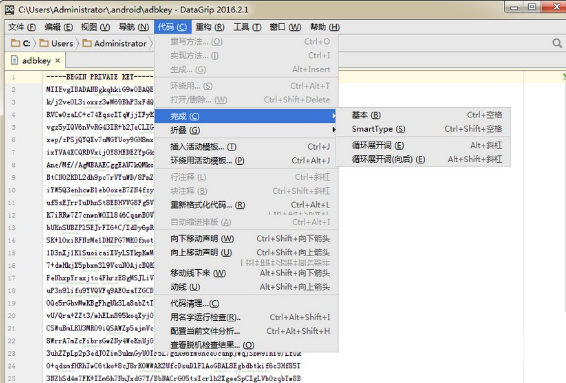Click the 代码 (C) menu
Screen dimensions: 566x383
(x=173, y=27)
